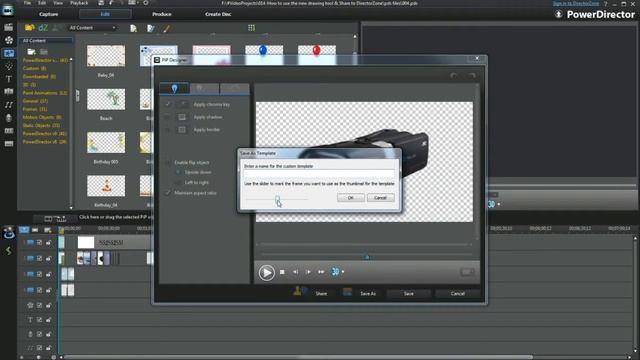The height and width of the screenshot is (360, 640).
Task: Open the 3D mode dropdown in PiP Designer
Action: (342, 272)
